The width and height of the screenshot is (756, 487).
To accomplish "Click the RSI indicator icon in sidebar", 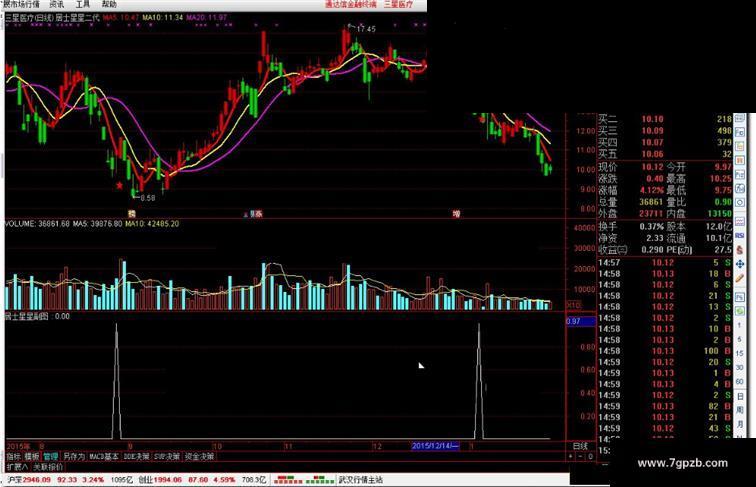I will (740, 236).
